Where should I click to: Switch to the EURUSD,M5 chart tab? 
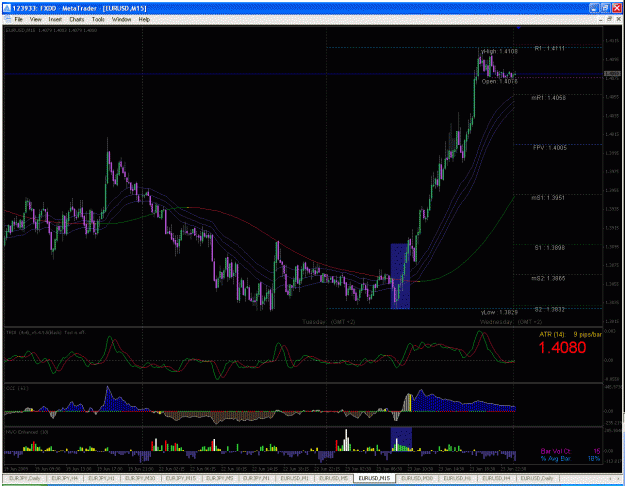click(x=334, y=478)
